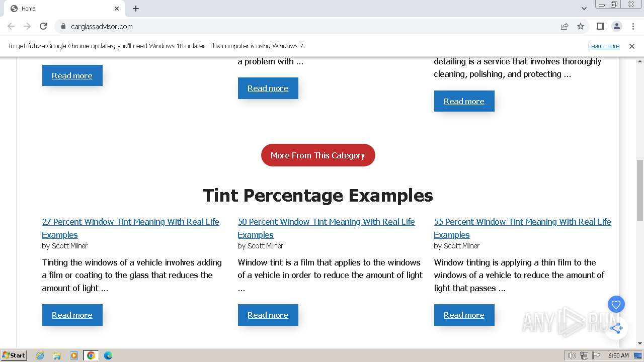This screenshot has width=644, height=362.
Task: Open the Windows Start menu
Action: 14,355
